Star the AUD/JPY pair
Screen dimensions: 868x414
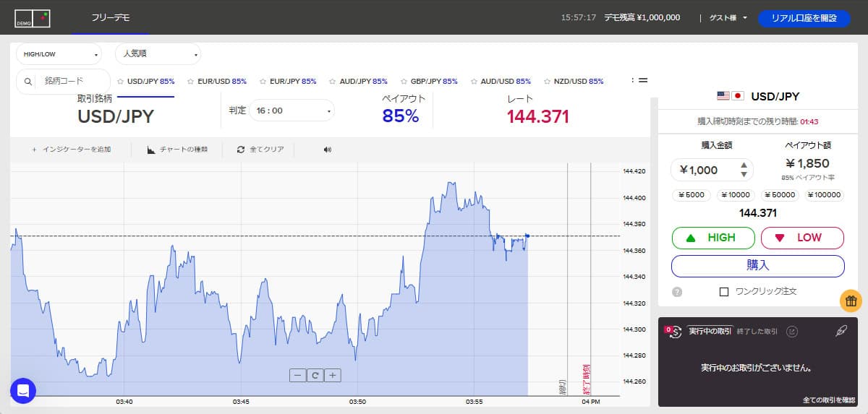pos(333,82)
